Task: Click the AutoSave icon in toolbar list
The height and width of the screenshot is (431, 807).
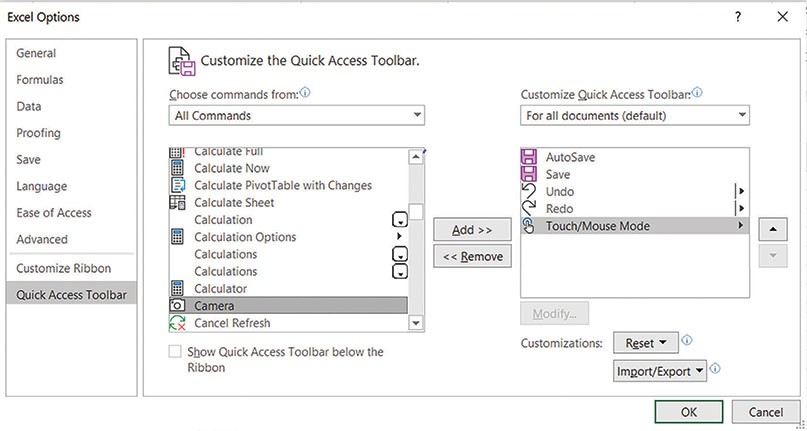Action: click(x=529, y=157)
